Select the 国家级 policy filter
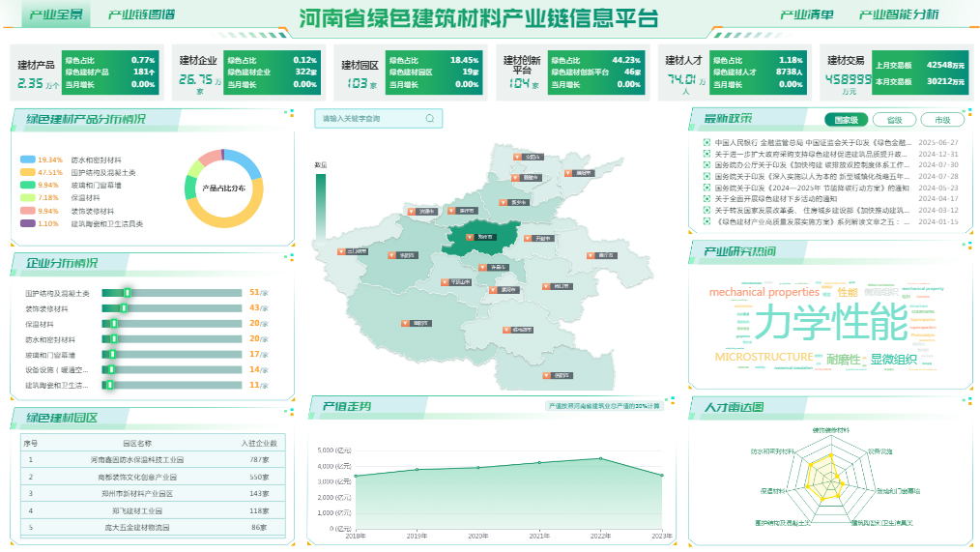 tap(846, 120)
